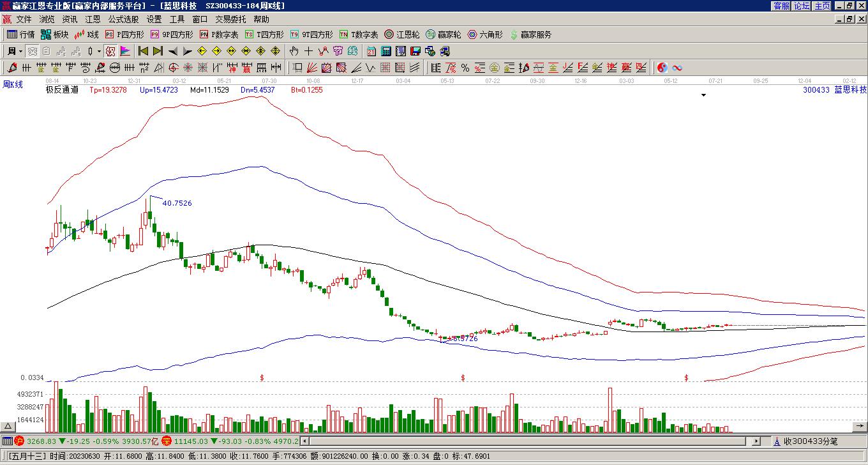The image size is (868, 465).
Task: Open the T数字表 tool
Action: (x=359, y=34)
